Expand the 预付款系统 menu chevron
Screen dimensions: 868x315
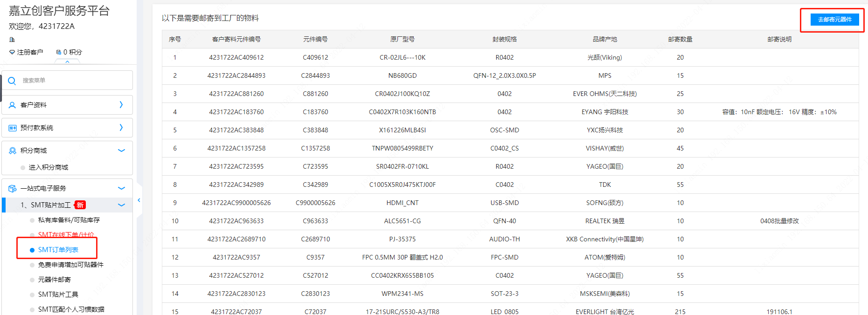pyautogui.click(x=121, y=128)
